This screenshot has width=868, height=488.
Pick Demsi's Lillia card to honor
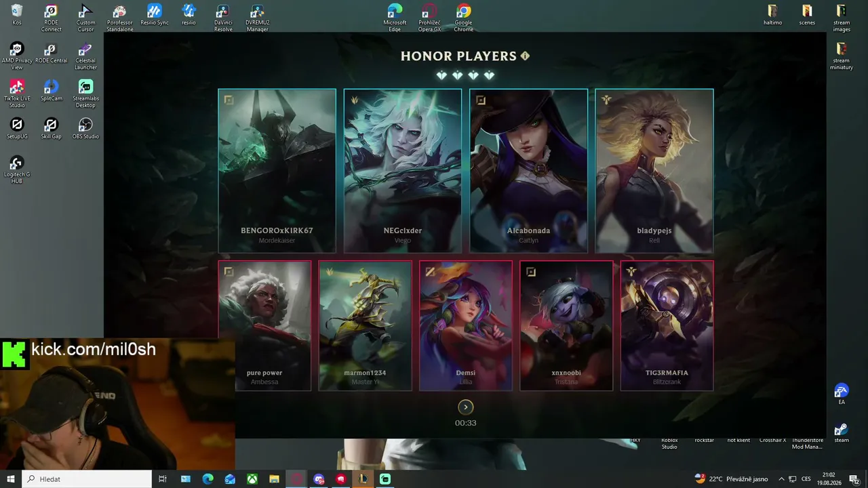click(466, 326)
